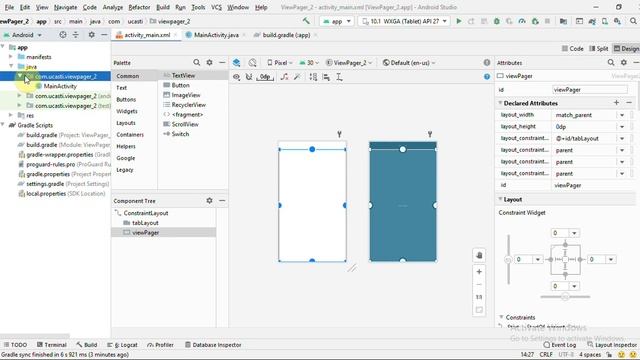The height and width of the screenshot is (360, 640).
Task: Expand the manifests folder
Action: click(11, 57)
